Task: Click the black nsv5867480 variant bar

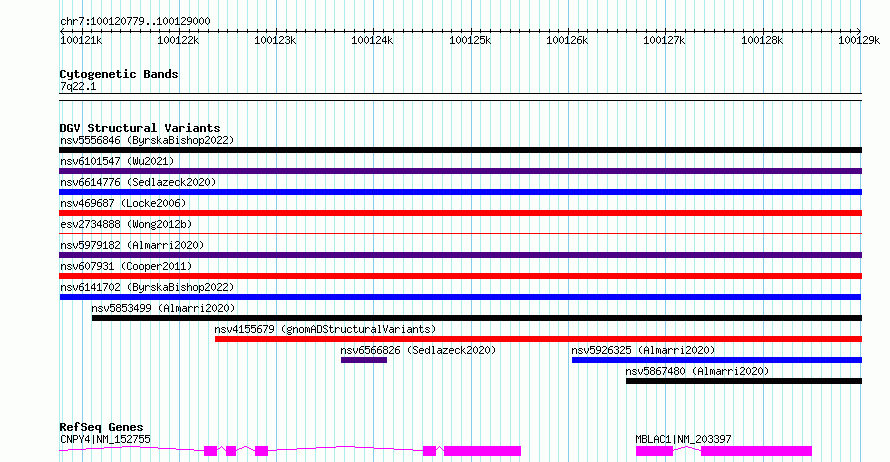Action: [744, 381]
